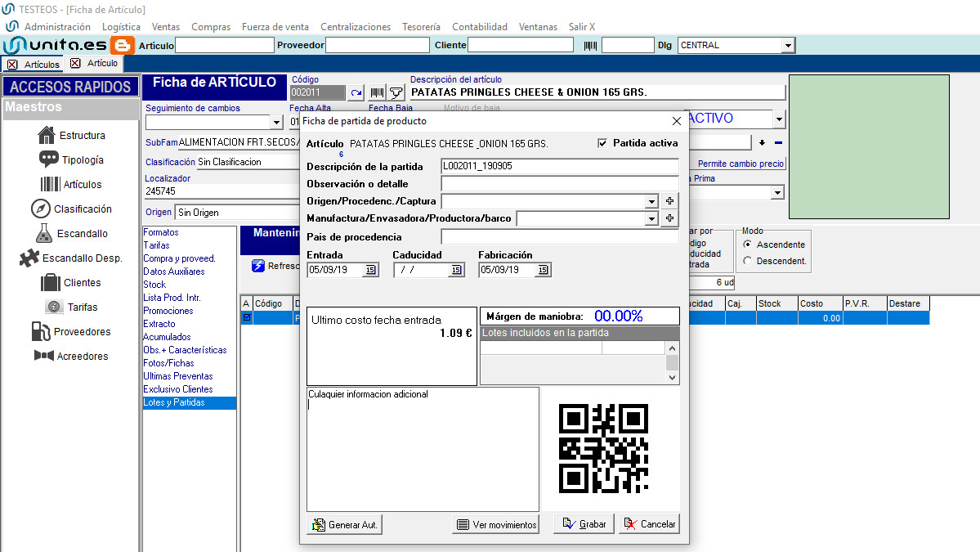Click the Observación o detalle field

[x=559, y=184]
